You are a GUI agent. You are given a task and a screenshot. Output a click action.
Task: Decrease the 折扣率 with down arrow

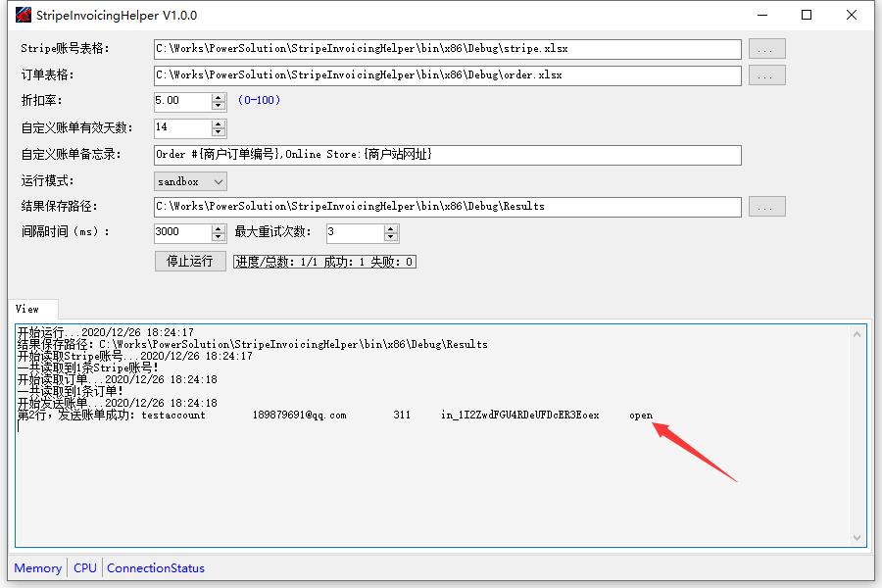point(219,106)
